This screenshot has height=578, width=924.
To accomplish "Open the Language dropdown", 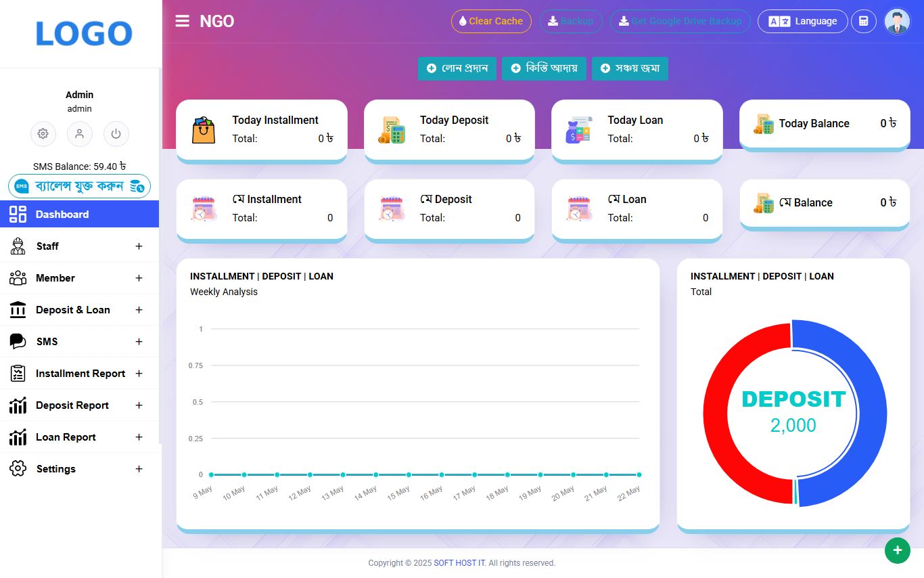I will point(803,21).
